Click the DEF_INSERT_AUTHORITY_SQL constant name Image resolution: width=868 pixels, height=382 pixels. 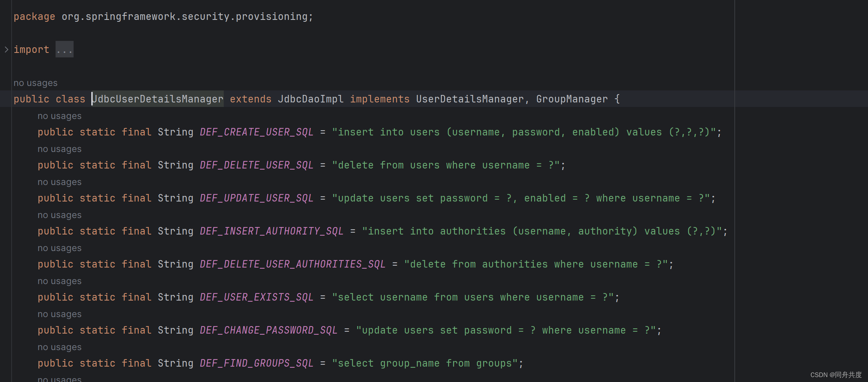272,231
